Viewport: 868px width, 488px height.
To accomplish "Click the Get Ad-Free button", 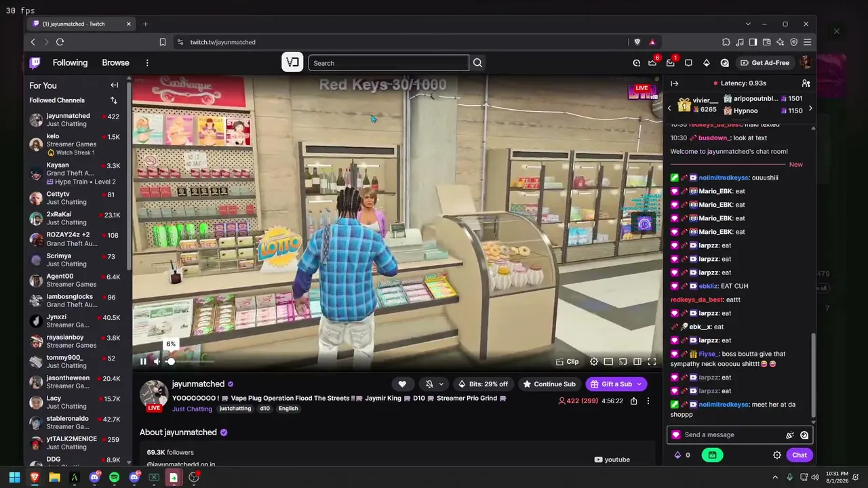I will pyautogui.click(x=765, y=63).
